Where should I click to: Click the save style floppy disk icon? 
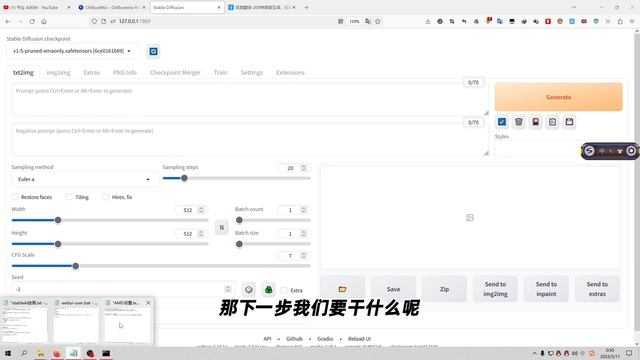click(569, 122)
